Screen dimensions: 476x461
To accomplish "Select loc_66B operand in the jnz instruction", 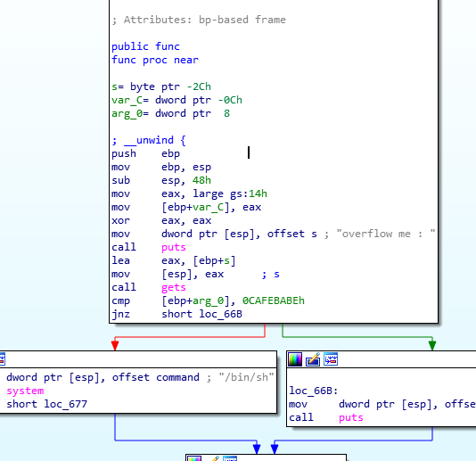I will [221, 314].
